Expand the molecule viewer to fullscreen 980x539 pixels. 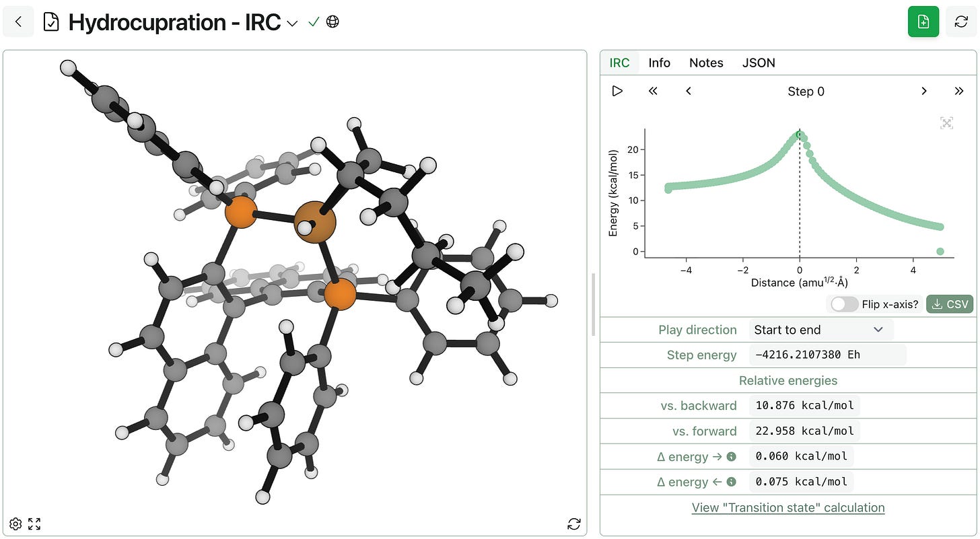[34, 524]
